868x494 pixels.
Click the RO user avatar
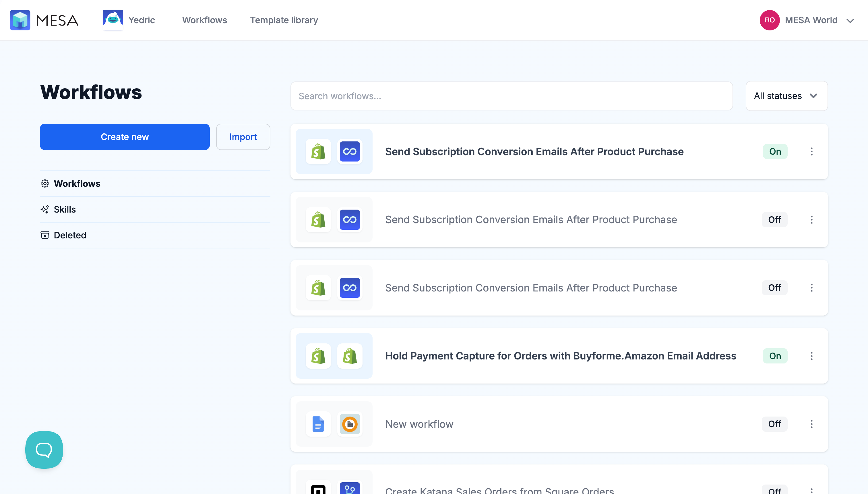coord(769,20)
